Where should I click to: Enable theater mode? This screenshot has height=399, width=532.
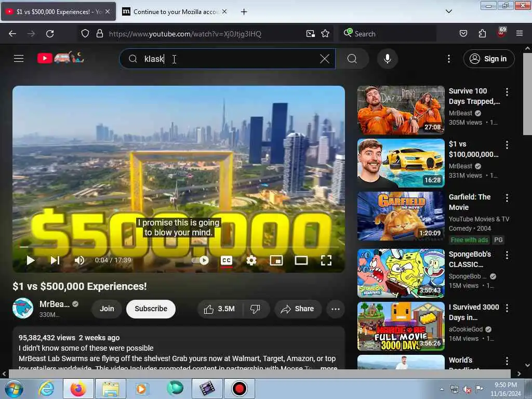(x=301, y=260)
